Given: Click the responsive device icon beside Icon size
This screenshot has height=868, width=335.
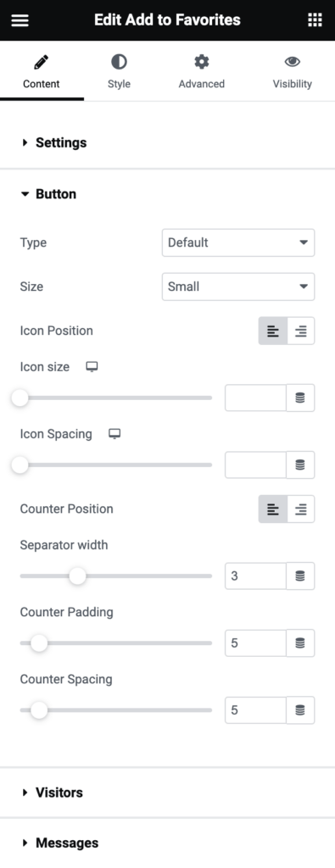Looking at the screenshot, I should [92, 367].
